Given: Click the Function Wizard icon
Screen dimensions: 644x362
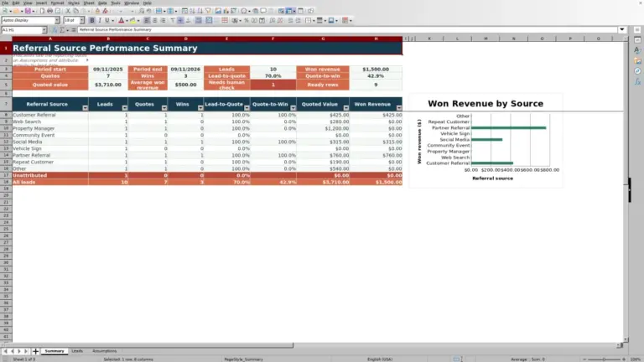Looking at the screenshot, I should pyautogui.click(x=55, y=29).
